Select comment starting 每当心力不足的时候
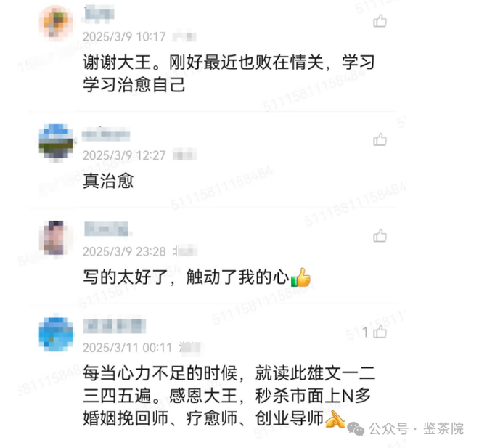The image size is (479, 448). tap(229, 396)
